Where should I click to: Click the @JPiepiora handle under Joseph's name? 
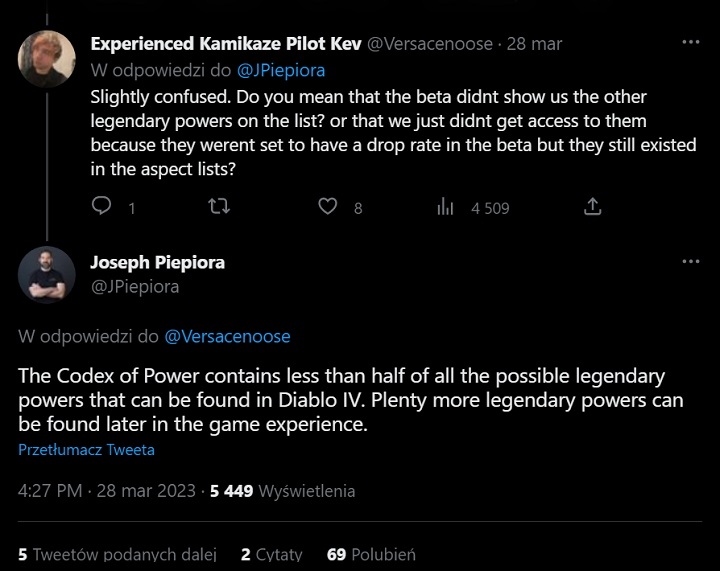(135, 287)
